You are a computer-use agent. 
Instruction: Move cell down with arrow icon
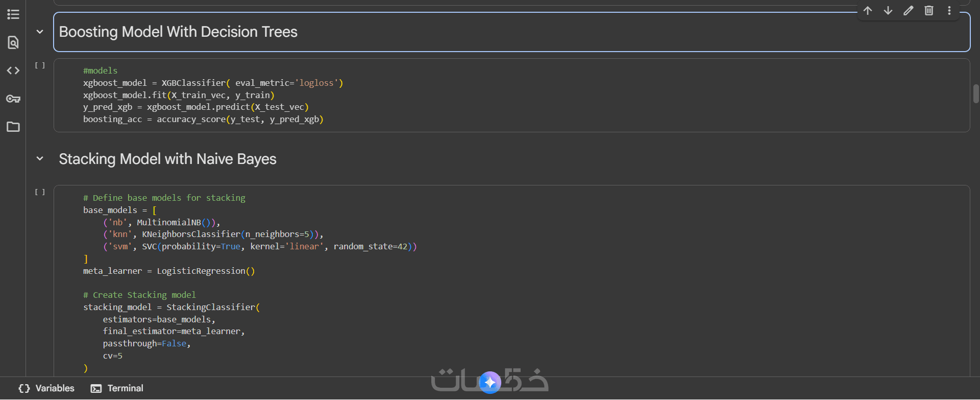(888, 11)
